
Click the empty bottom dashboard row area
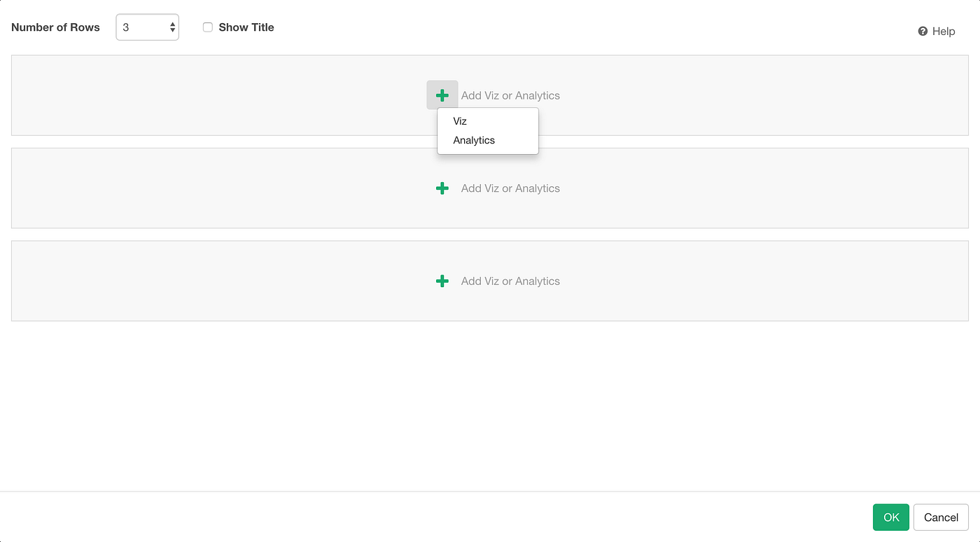[210, 281]
